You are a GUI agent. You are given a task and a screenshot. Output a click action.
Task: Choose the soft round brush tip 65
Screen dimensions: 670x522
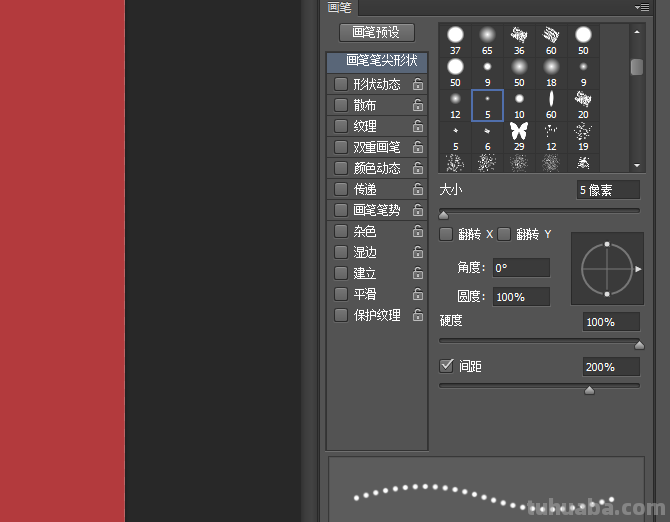point(487,37)
